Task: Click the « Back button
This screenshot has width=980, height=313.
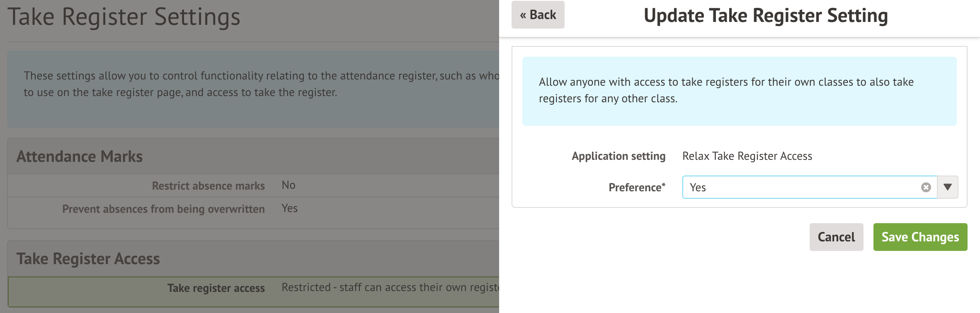Action: (x=538, y=15)
